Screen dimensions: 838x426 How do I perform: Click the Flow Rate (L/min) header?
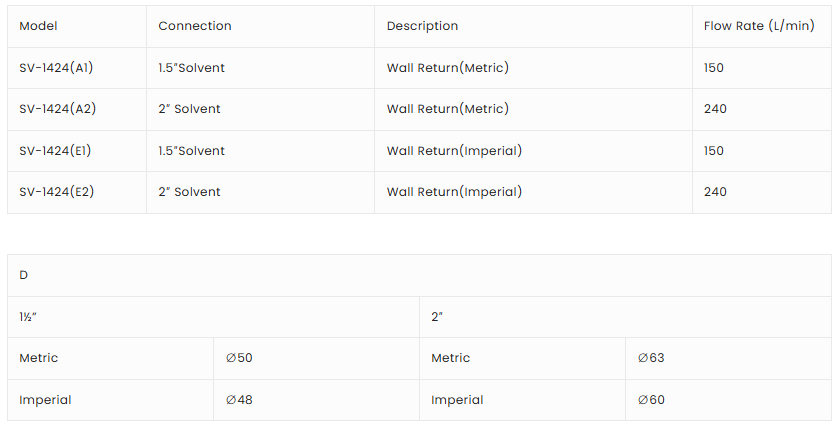759,26
